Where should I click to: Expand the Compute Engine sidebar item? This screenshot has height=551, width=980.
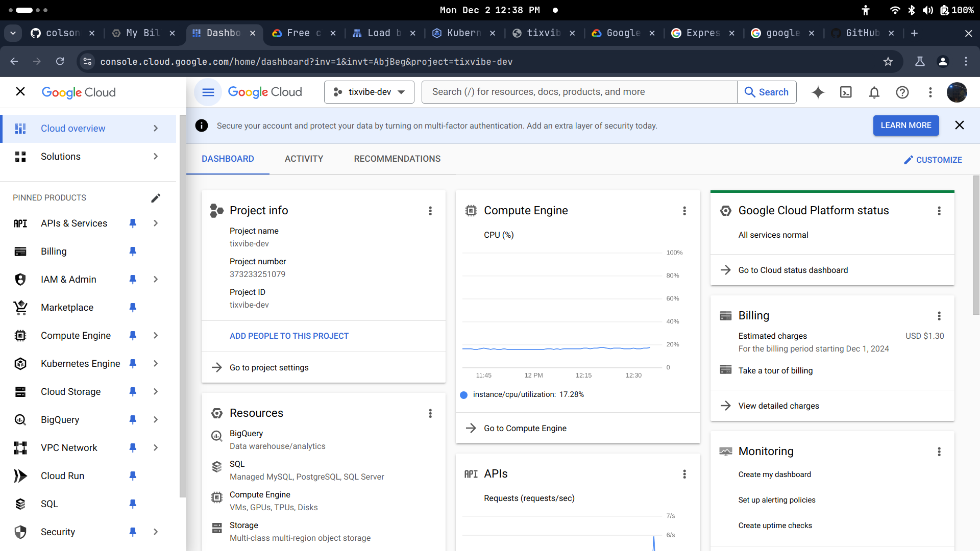[x=156, y=335]
